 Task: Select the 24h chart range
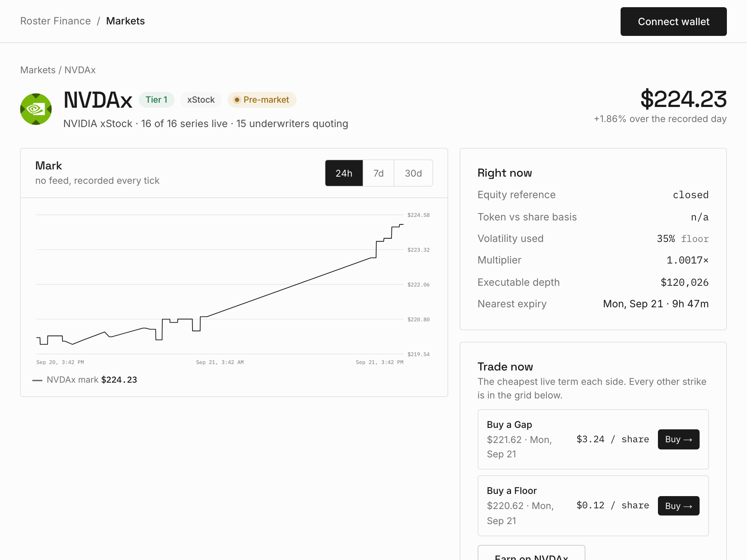(x=344, y=173)
